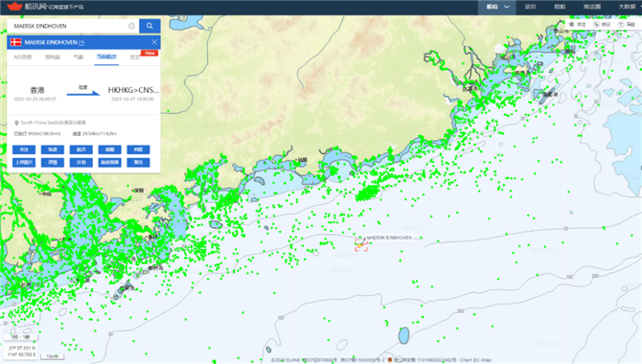This screenshot has width=642, height=364.
Task: Click the first blue button in the top row
Action: coord(24,149)
